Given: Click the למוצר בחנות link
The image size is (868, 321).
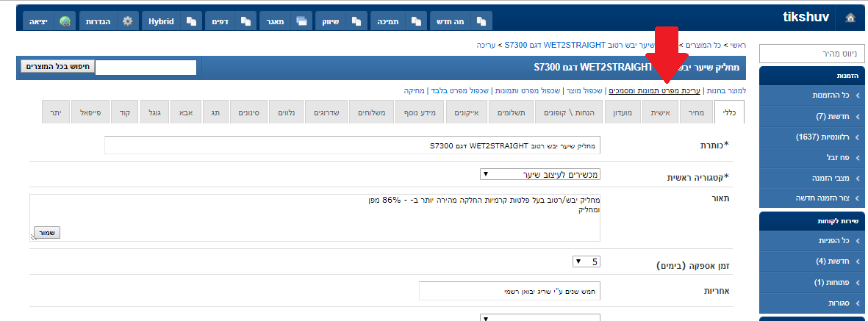Looking at the screenshot, I should pos(725,90).
